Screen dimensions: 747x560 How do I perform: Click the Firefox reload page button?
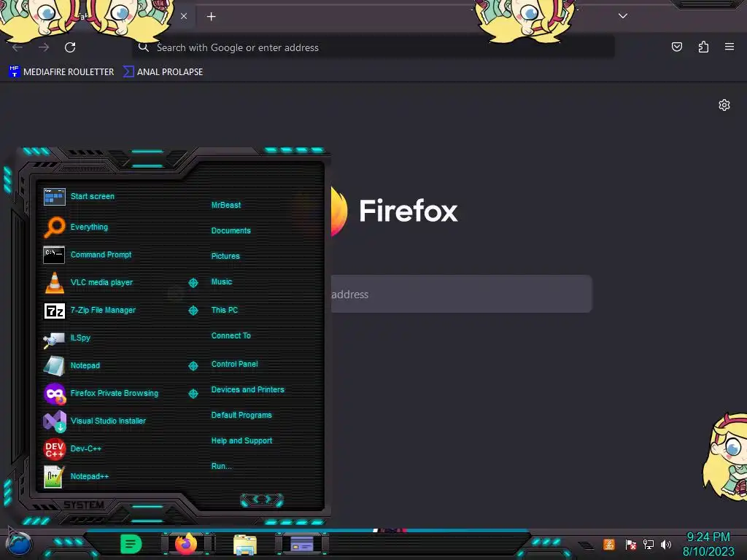click(70, 47)
